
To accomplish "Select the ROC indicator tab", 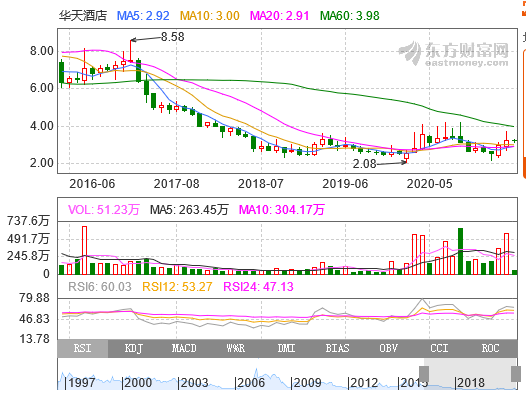I will click(x=490, y=348).
